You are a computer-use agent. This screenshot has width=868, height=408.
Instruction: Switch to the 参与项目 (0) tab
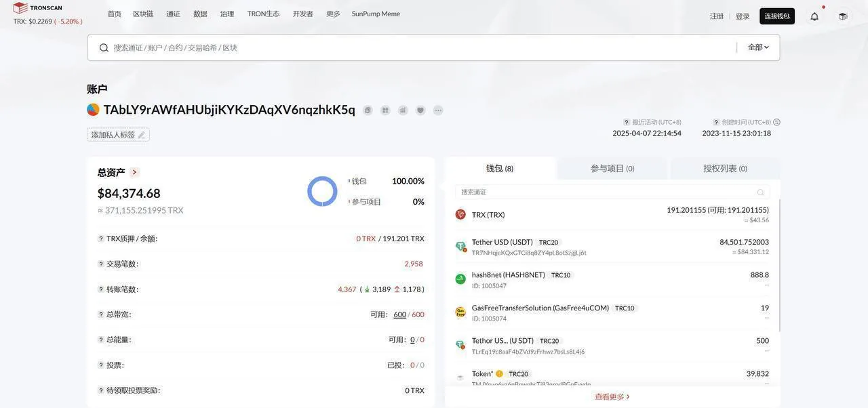[612, 168]
